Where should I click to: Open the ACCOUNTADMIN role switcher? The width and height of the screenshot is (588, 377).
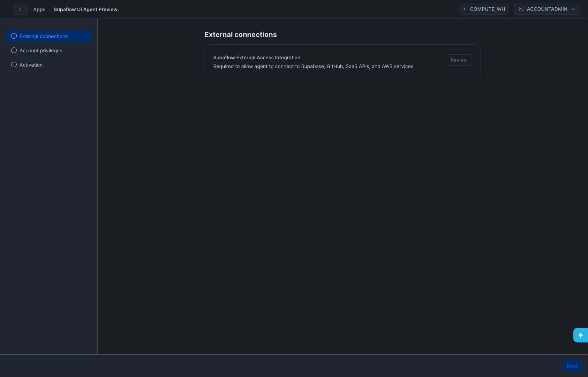click(x=546, y=9)
